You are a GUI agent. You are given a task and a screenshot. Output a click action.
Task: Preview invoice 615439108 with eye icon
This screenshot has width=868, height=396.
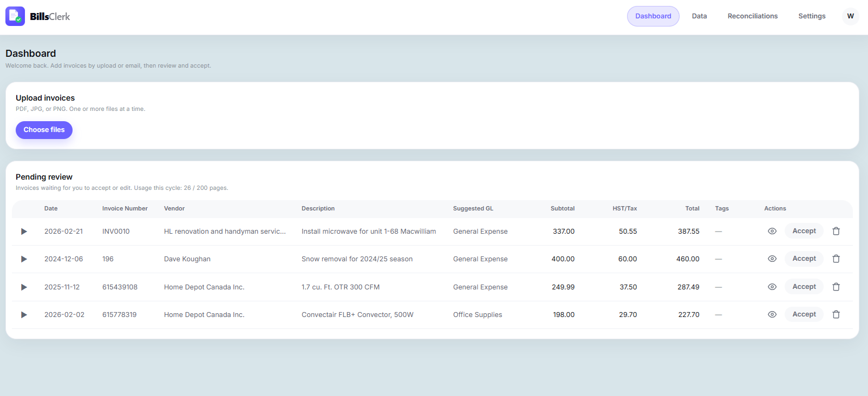pos(772,287)
